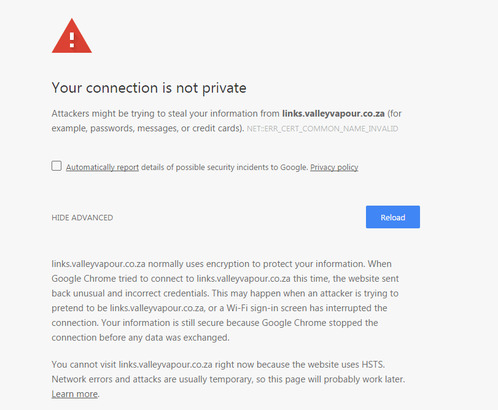Click the blue Reload button
This screenshot has width=498, height=410.
pyautogui.click(x=393, y=217)
